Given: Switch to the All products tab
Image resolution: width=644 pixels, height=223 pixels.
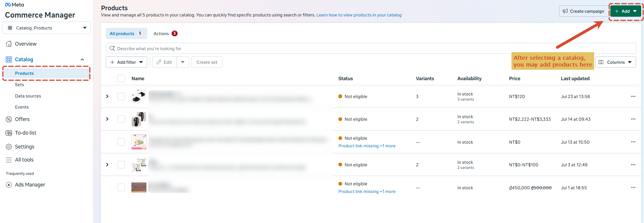Looking at the screenshot, I should pyautogui.click(x=126, y=33).
